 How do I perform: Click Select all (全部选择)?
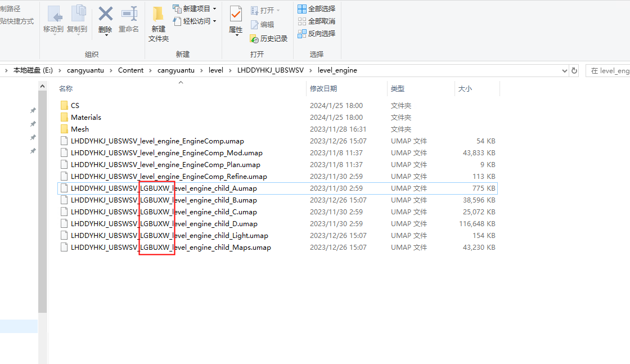[317, 8]
